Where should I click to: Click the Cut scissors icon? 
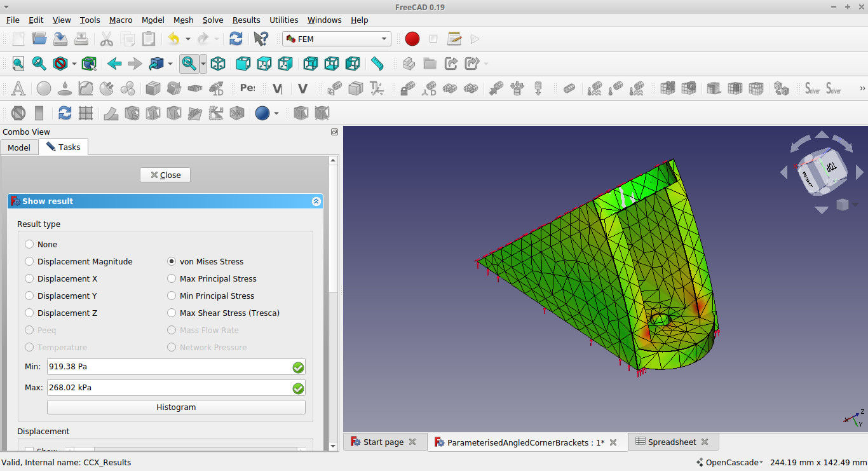coord(107,39)
